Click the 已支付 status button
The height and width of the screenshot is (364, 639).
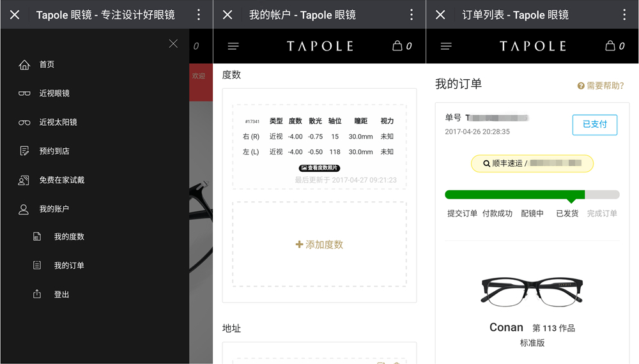pyautogui.click(x=594, y=125)
